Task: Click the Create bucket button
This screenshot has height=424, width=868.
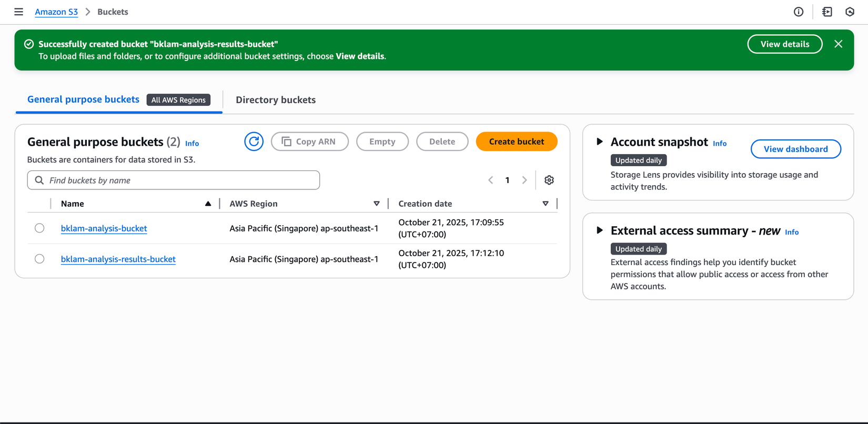Action: pyautogui.click(x=517, y=142)
